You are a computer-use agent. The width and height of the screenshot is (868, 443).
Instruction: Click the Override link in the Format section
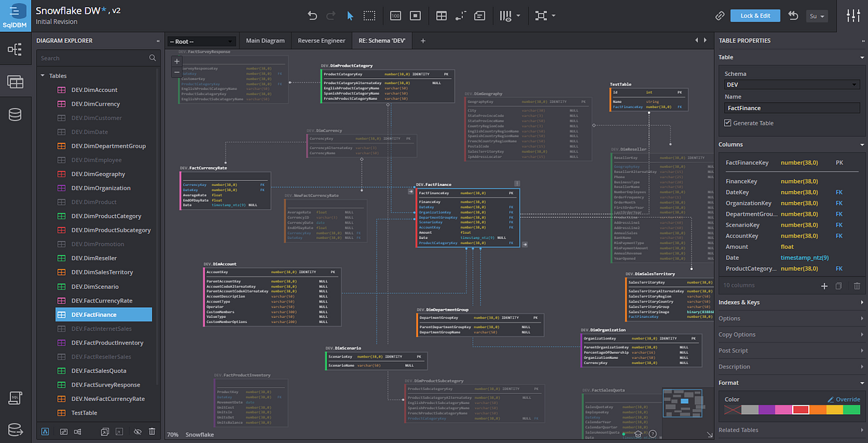(848, 399)
